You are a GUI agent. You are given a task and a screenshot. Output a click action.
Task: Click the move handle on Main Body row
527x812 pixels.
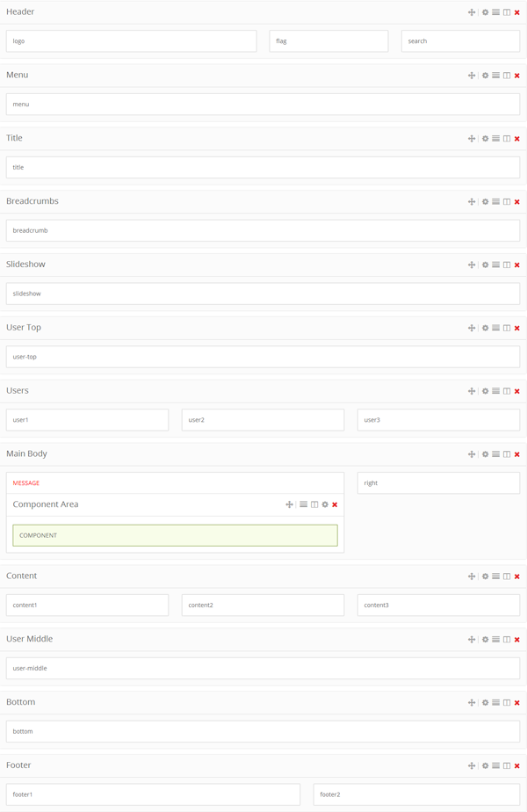472,454
